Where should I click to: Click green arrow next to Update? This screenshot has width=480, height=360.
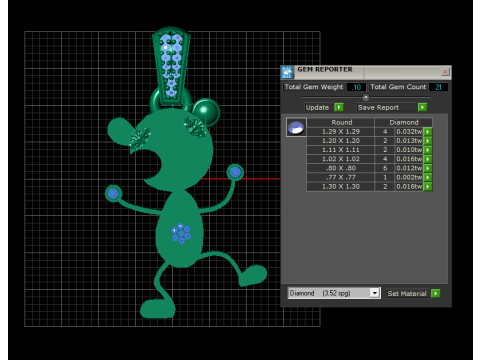[x=339, y=107]
